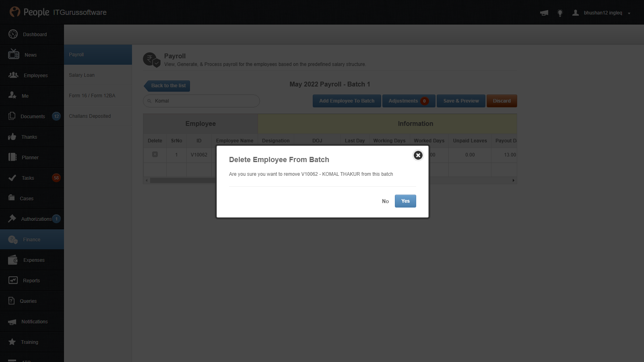Click the V10062 employee ID cell

pyautogui.click(x=199, y=155)
